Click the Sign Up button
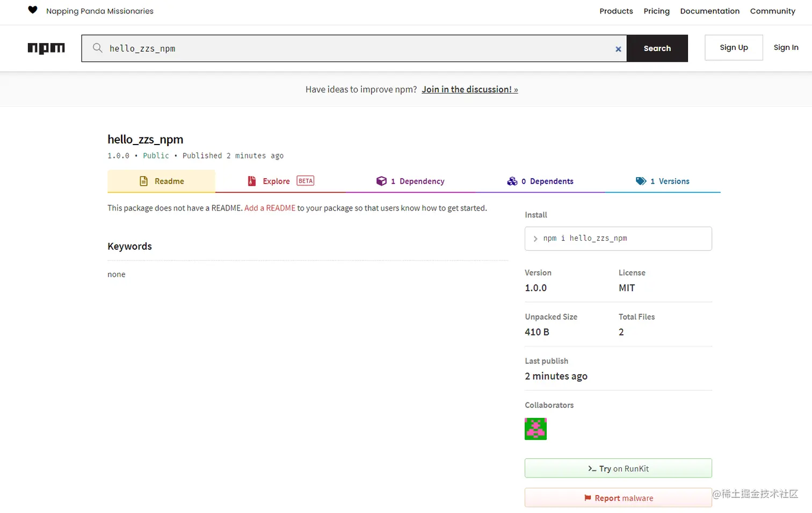812x513 pixels. [734, 47]
